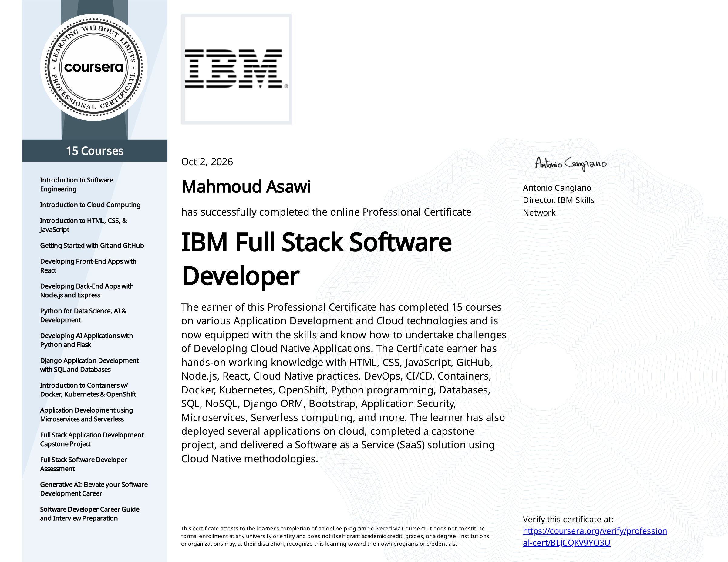Open the Coursera certificate verification link
The image size is (728, 562).
595,537
